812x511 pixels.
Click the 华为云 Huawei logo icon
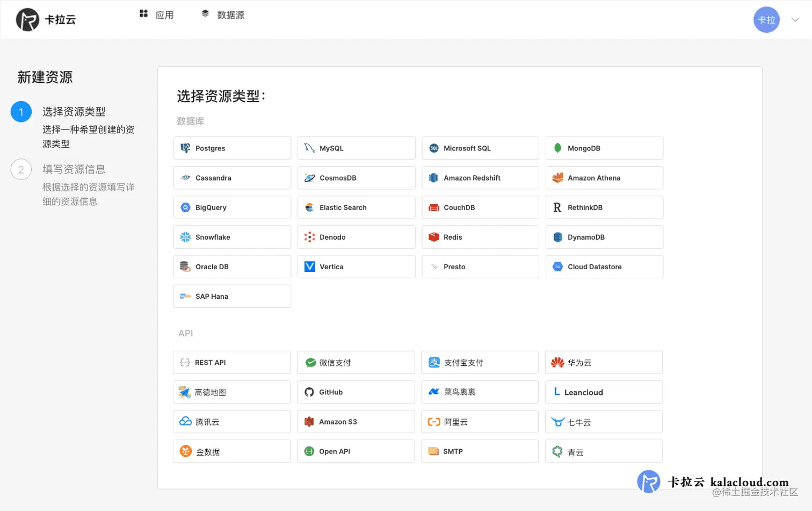click(x=557, y=363)
